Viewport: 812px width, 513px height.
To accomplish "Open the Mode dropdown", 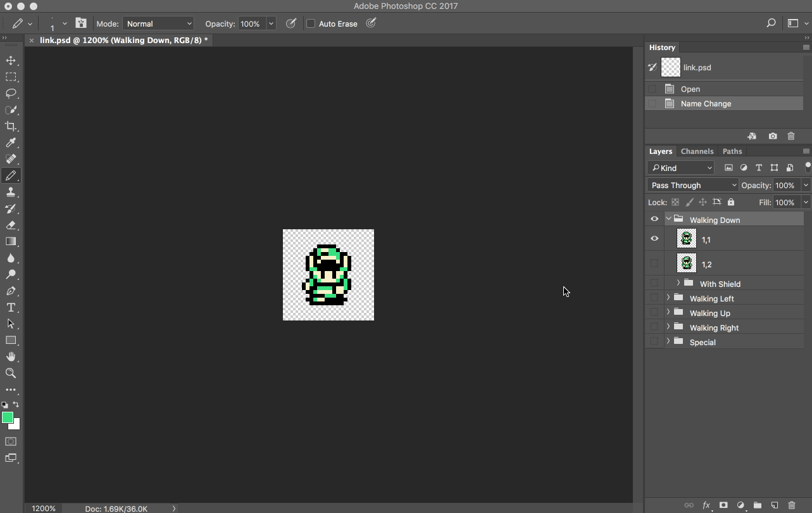I will click(158, 23).
